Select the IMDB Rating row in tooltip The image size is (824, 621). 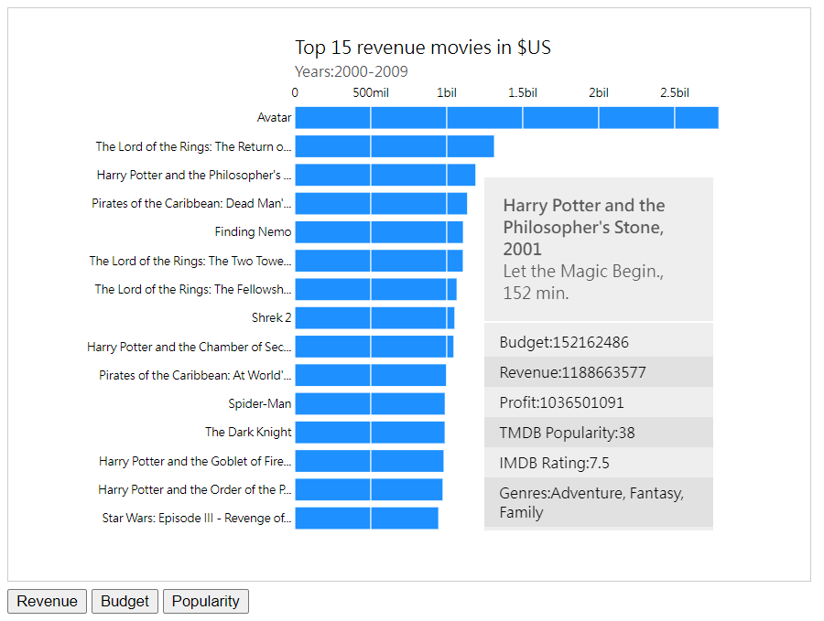point(599,463)
